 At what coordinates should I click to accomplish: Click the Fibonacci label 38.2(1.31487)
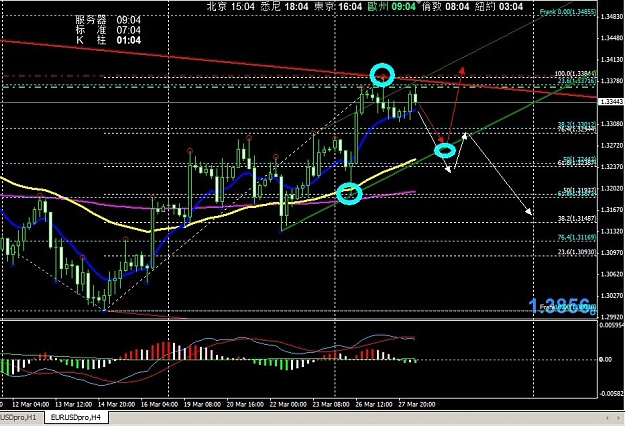pyautogui.click(x=577, y=218)
